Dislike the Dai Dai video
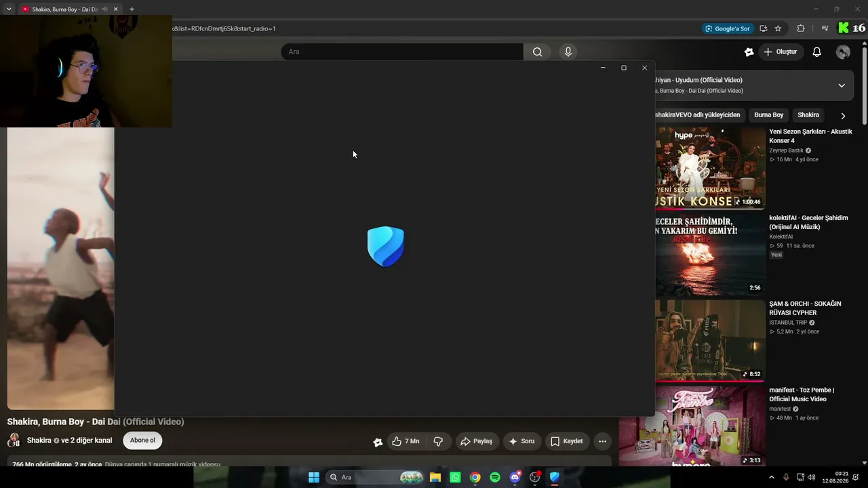The image size is (868, 488). pyautogui.click(x=438, y=441)
